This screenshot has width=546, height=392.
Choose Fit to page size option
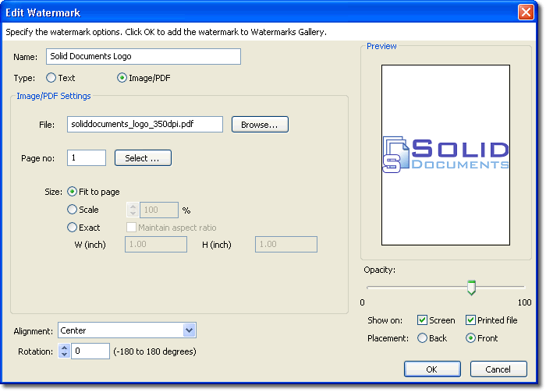point(73,192)
